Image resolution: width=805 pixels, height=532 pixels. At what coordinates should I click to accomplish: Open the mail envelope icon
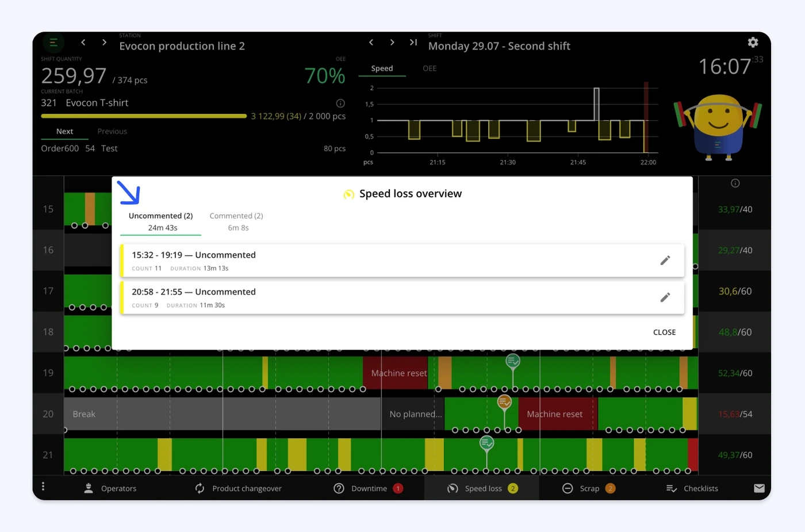tap(759, 488)
